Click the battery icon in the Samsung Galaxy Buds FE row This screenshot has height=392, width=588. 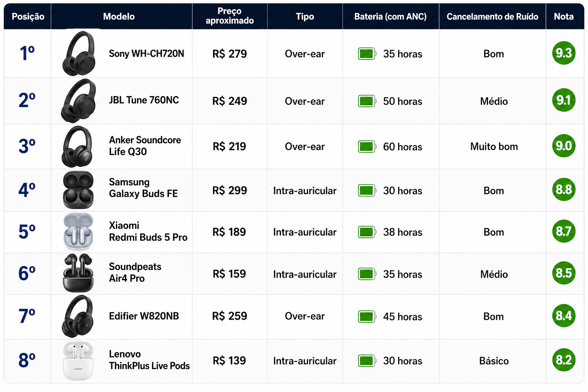pyautogui.click(x=367, y=191)
